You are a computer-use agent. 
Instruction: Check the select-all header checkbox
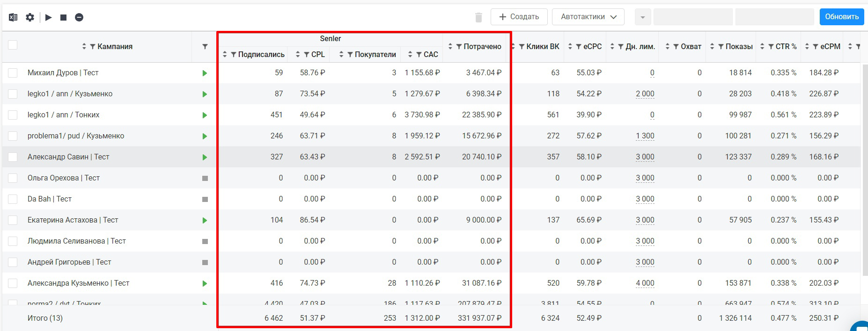coord(13,45)
